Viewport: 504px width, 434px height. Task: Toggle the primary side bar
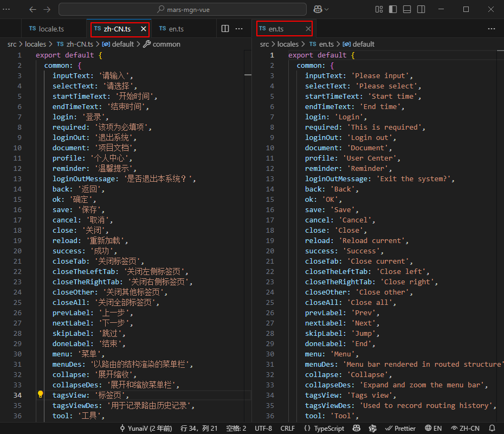coord(393,9)
